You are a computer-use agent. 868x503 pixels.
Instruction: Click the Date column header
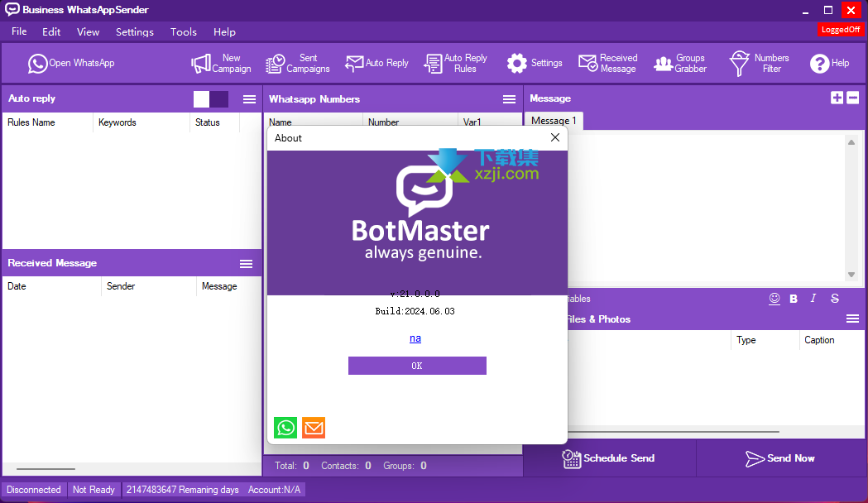pos(52,286)
